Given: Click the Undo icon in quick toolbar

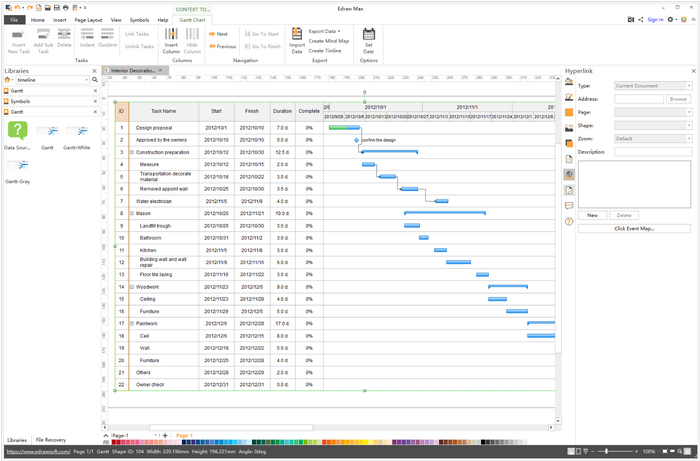Looking at the screenshot, I should (x=18, y=8).
